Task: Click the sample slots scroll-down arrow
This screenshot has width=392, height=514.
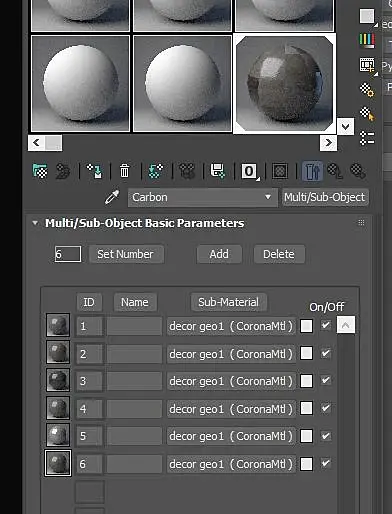Action: point(345,126)
